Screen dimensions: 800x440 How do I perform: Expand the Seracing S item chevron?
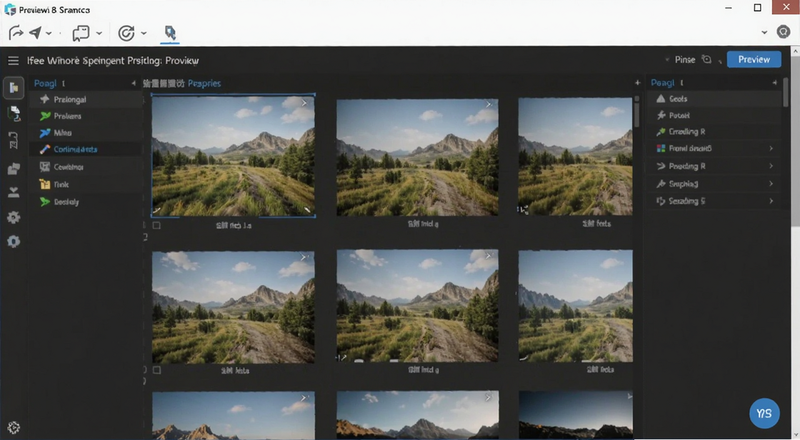coord(771,201)
